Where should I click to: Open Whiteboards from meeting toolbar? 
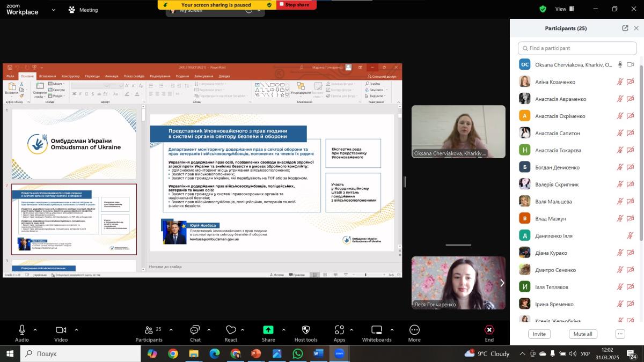click(377, 330)
